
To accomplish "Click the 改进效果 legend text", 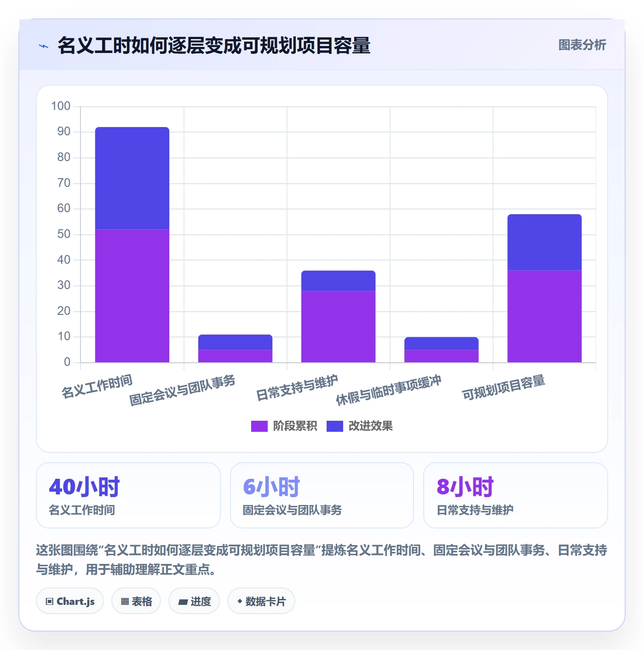I will [370, 426].
